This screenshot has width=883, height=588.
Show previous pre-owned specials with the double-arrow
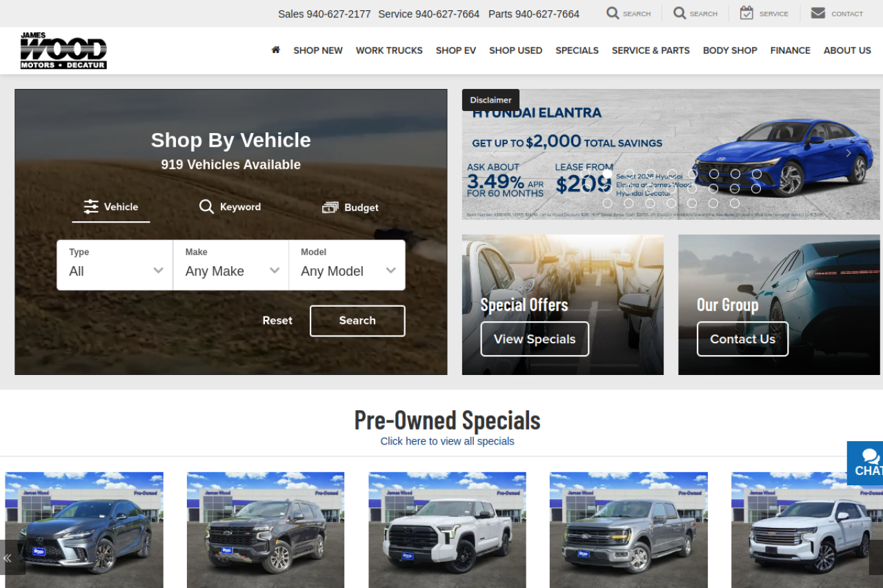(x=8, y=558)
